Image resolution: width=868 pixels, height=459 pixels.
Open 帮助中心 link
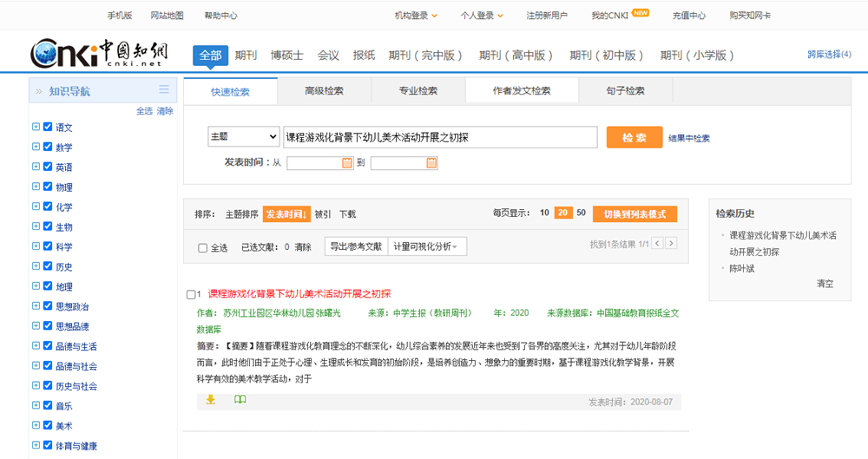[x=220, y=16]
